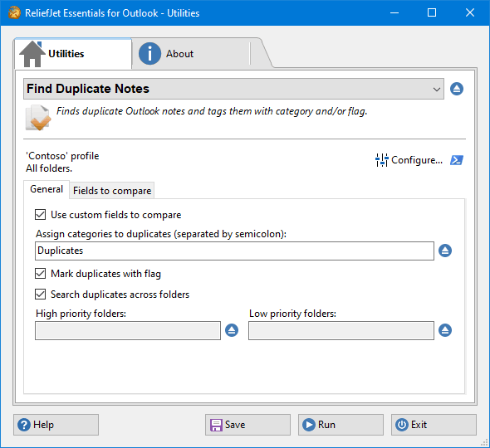Click eject icon beside High priority folders
Screen dimensions: 490x448
click(x=232, y=330)
